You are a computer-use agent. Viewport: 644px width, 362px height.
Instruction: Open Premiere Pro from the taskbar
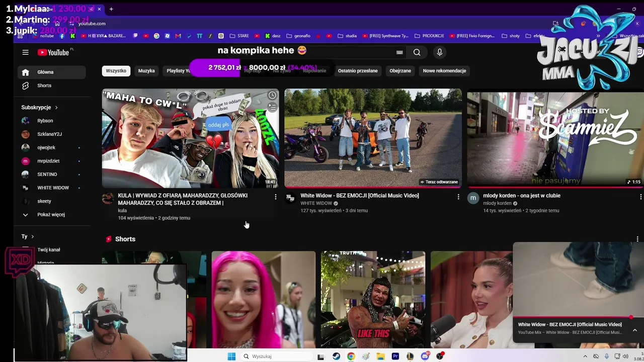click(395, 356)
